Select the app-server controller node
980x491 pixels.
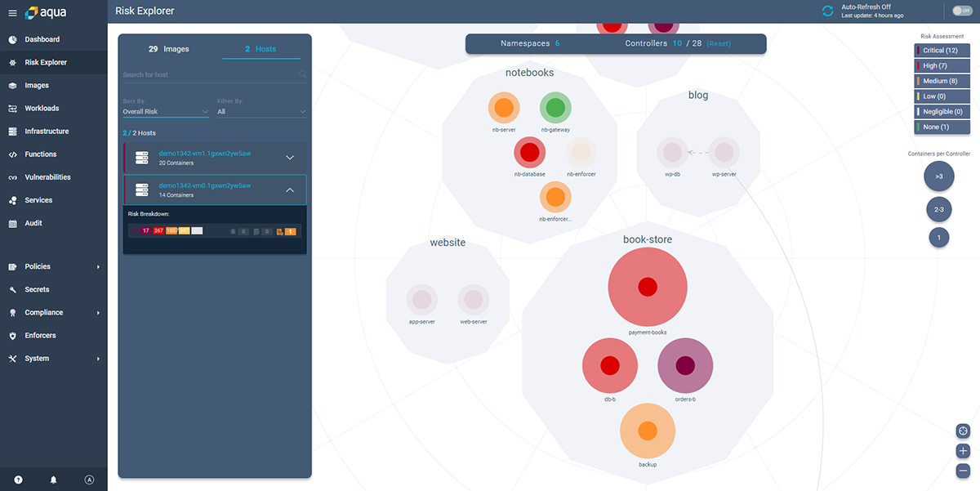tap(422, 300)
